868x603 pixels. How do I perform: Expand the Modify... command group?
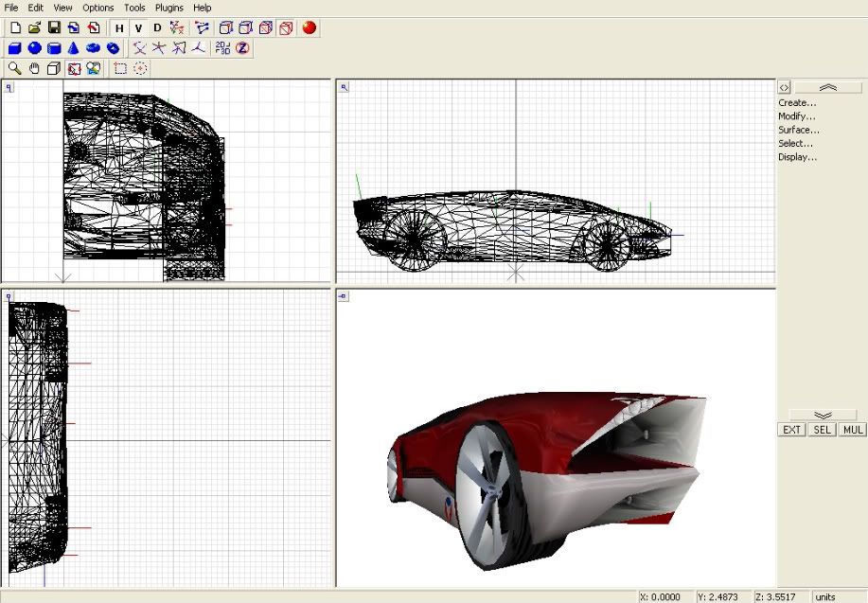pyautogui.click(x=796, y=116)
